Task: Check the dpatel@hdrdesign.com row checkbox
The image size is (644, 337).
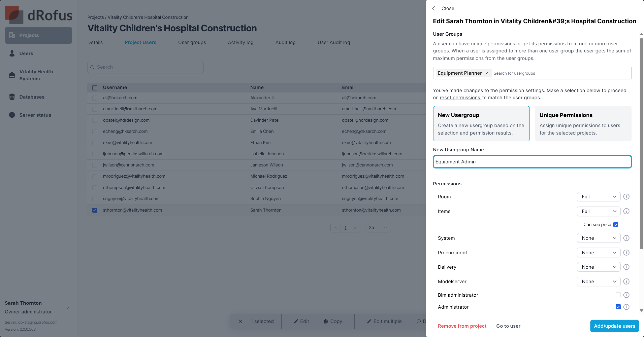Action: point(94,120)
